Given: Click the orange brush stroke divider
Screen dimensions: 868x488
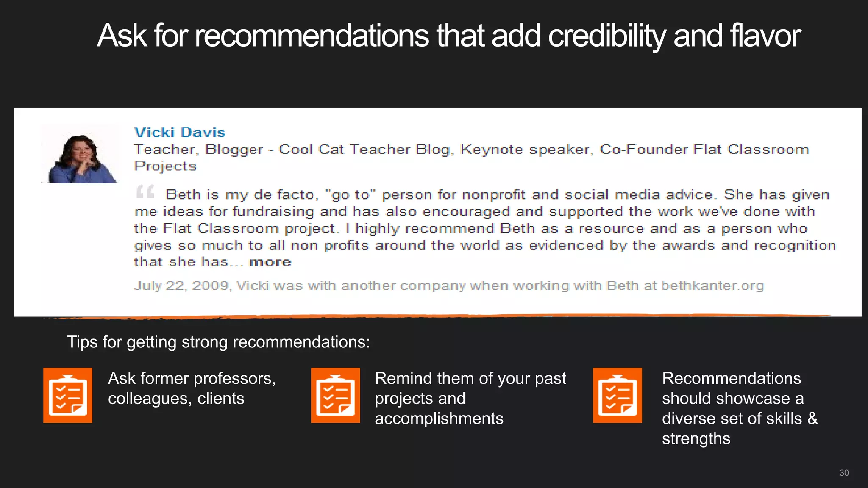Looking at the screenshot, I should (x=437, y=316).
